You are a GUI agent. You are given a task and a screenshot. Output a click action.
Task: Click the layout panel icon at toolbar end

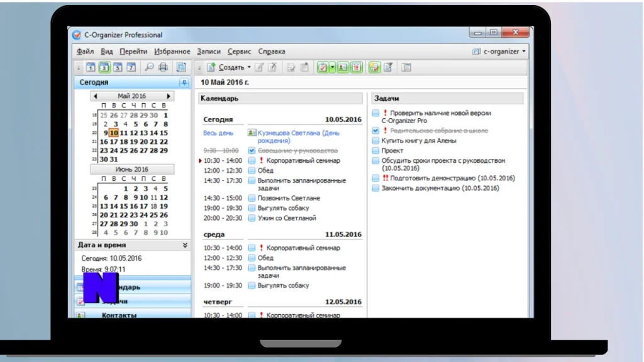click(x=406, y=67)
